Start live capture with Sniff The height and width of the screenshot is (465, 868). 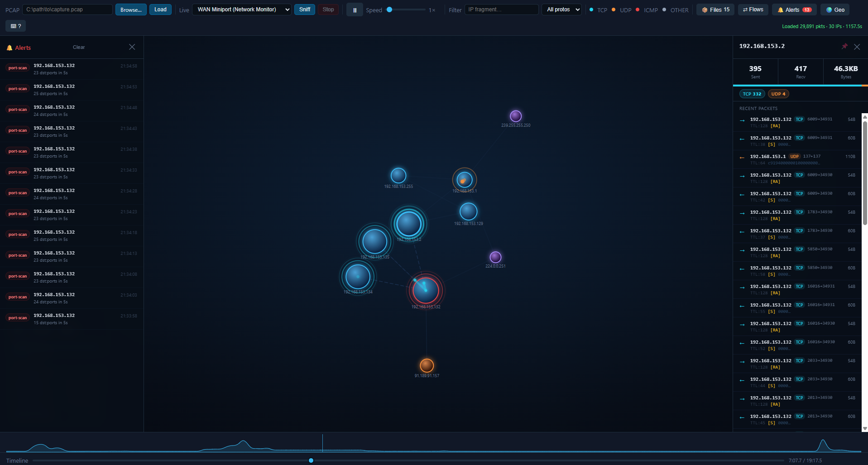[x=305, y=10]
